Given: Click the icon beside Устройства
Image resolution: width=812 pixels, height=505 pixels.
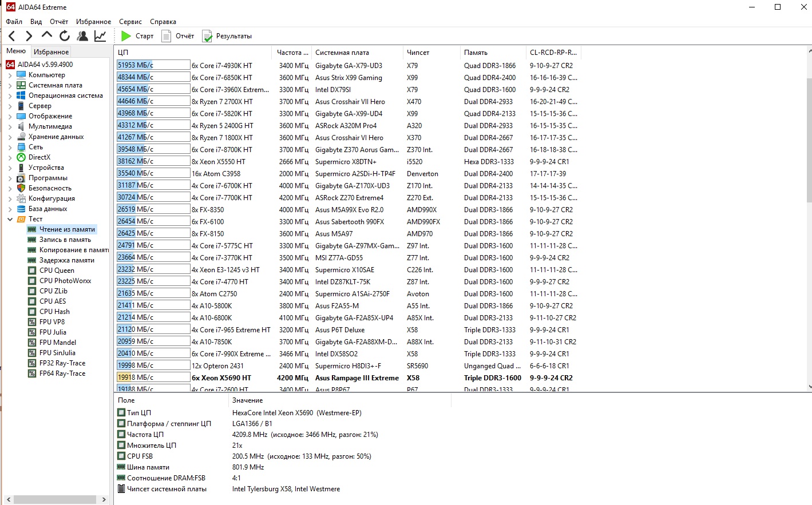Looking at the screenshot, I should coord(21,168).
